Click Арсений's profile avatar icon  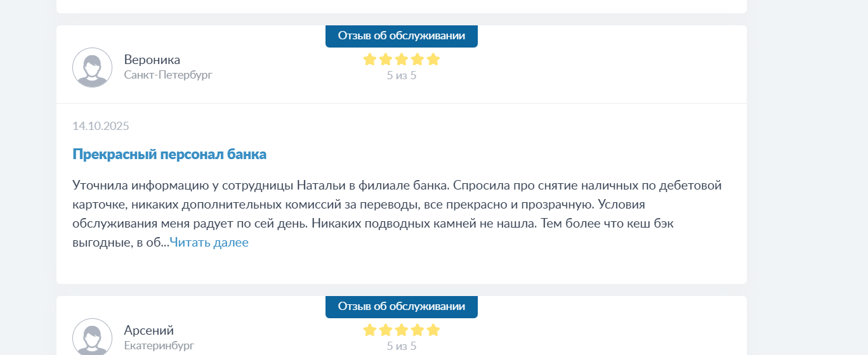[93, 337]
